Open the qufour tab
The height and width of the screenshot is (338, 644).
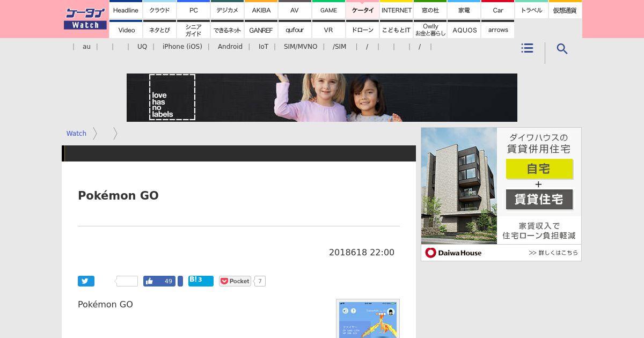tap(295, 30)
